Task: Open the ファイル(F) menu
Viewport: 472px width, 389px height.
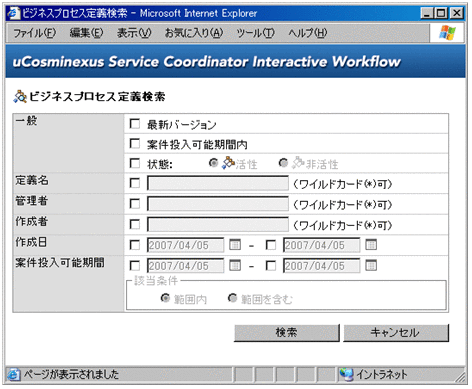Action: (34, 33)
